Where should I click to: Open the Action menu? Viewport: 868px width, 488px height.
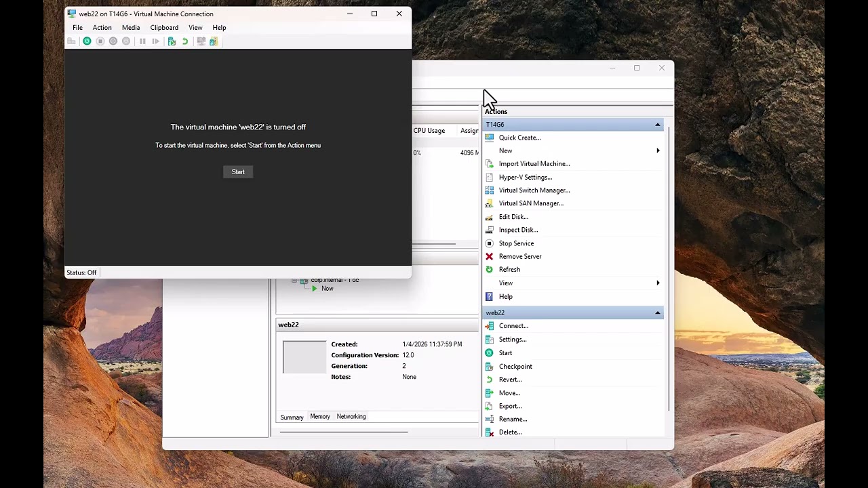[x=102, y=28]
